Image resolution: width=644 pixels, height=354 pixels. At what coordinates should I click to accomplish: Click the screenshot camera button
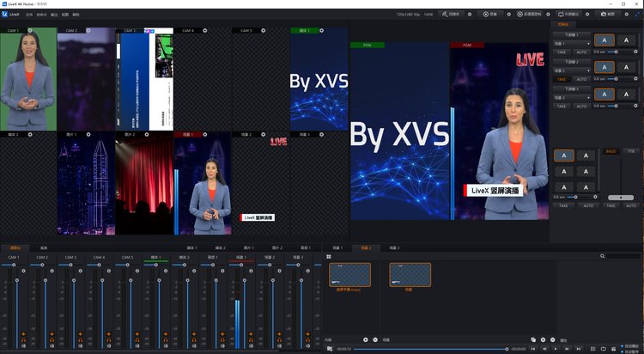coord(606,15)
